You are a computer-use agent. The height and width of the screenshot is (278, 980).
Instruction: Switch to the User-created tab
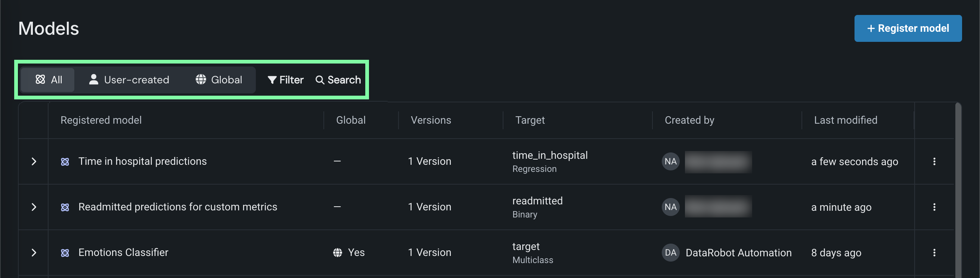[129, 80]
